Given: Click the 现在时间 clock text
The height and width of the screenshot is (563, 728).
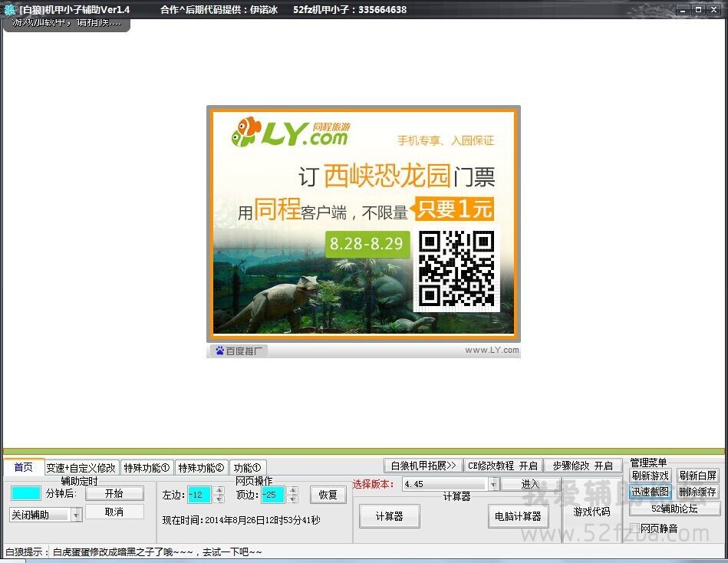Looking at the screenshot, I should pyautogui.click(x=241, y=520).
